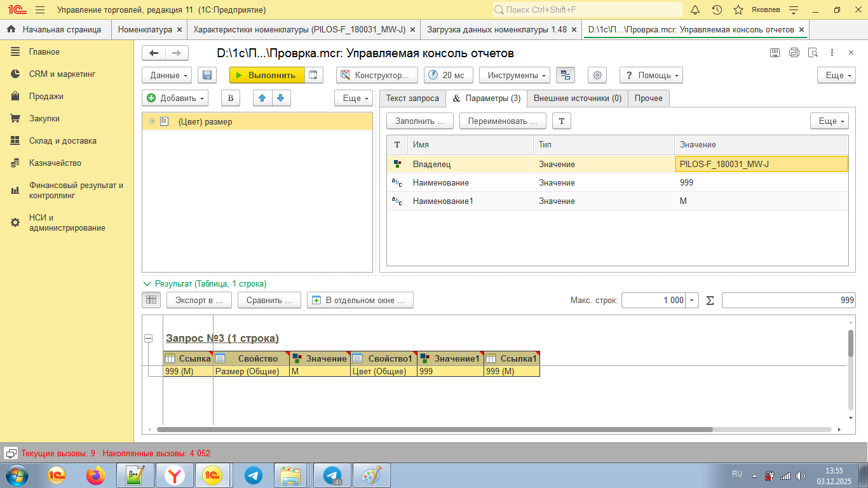Open the Помощь dropdown
The width and height of the screenshot is (868, 488).
[651, 75]
